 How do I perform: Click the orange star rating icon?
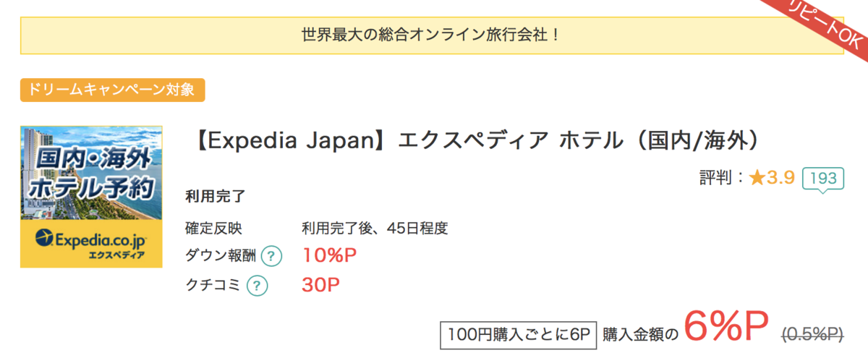(757, 177)
